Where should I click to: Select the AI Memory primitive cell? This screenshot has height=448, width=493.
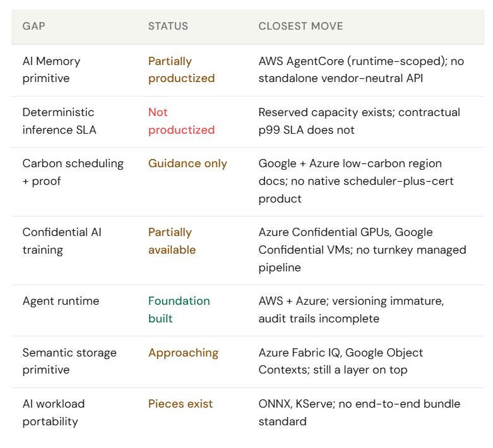(51, 70)
